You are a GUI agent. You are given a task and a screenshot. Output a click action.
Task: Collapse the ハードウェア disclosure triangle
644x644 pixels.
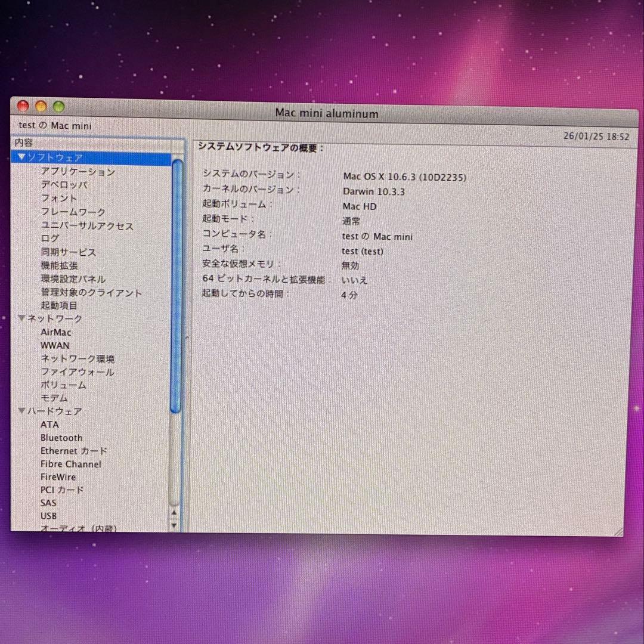(x=21, y=411)
